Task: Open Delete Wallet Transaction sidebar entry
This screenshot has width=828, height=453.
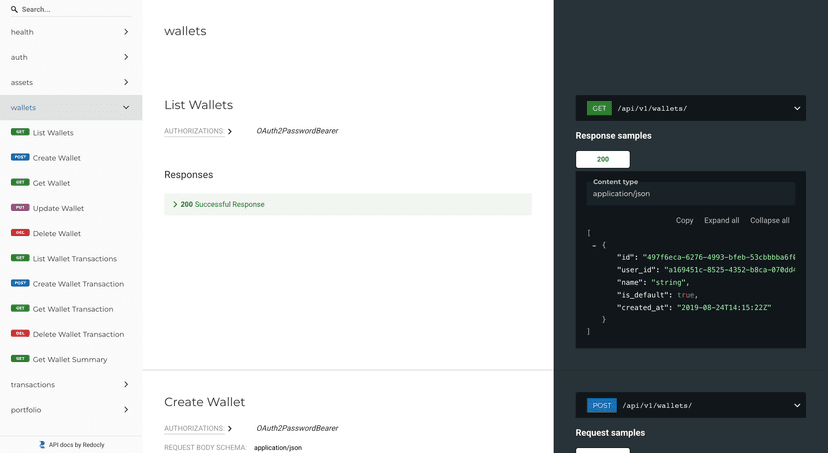Action: point(78,334)
